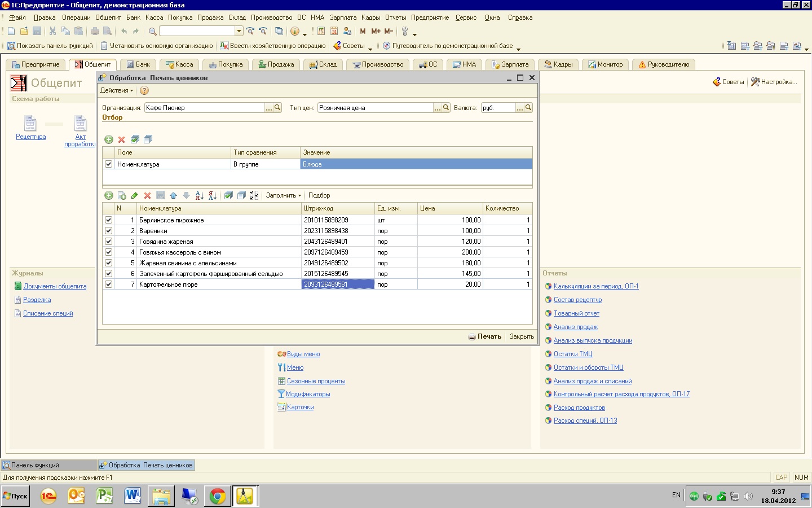812x508 pixels.
Task: Uncheck all filter rows in Отбор
Action: click(x=148, y=139)
